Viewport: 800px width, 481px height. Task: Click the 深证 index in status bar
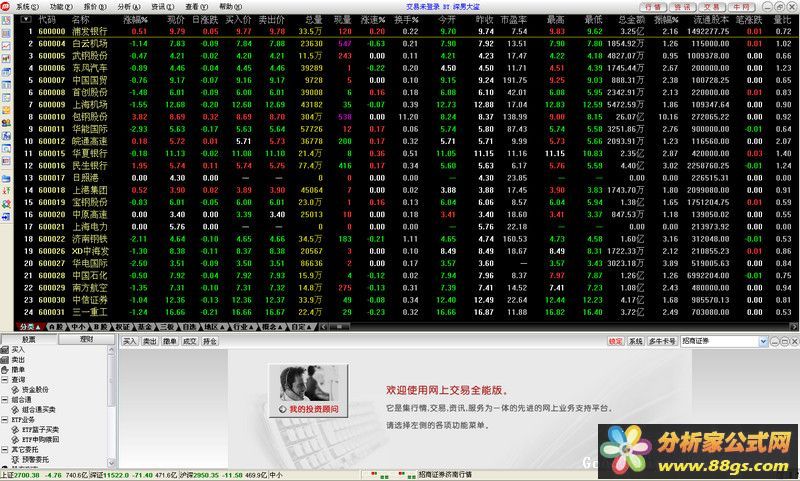pyautogui.click(x=134, y=475)
